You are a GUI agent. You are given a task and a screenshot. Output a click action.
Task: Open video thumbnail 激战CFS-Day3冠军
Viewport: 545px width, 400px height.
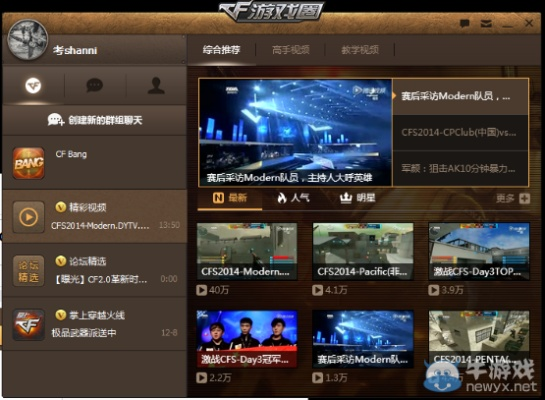tap(247, 339)
